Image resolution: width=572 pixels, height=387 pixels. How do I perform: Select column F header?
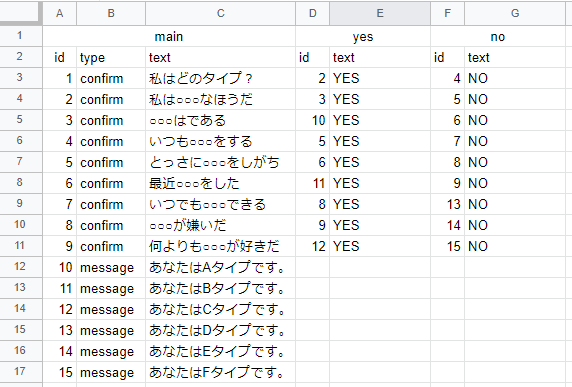pos(447,13)
